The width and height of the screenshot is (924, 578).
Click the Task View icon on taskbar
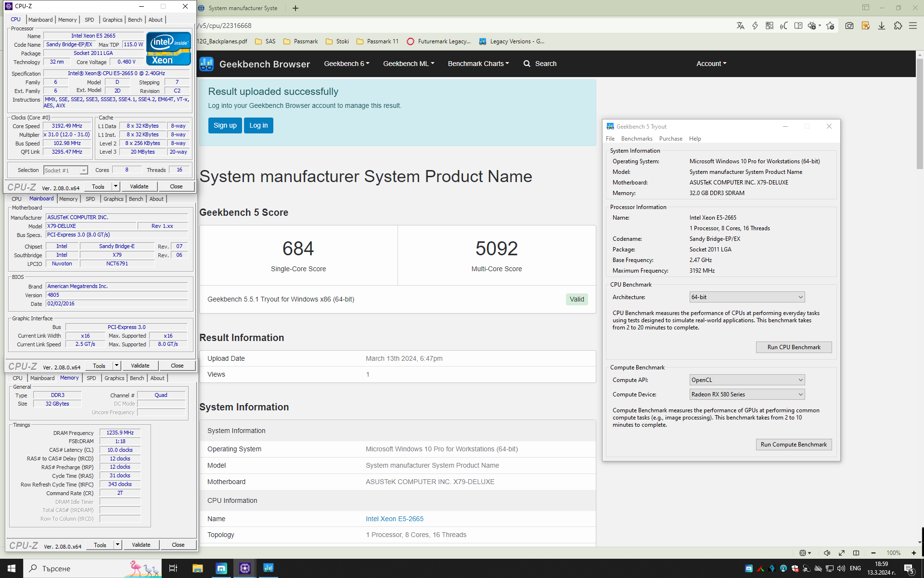coord(173,568)
